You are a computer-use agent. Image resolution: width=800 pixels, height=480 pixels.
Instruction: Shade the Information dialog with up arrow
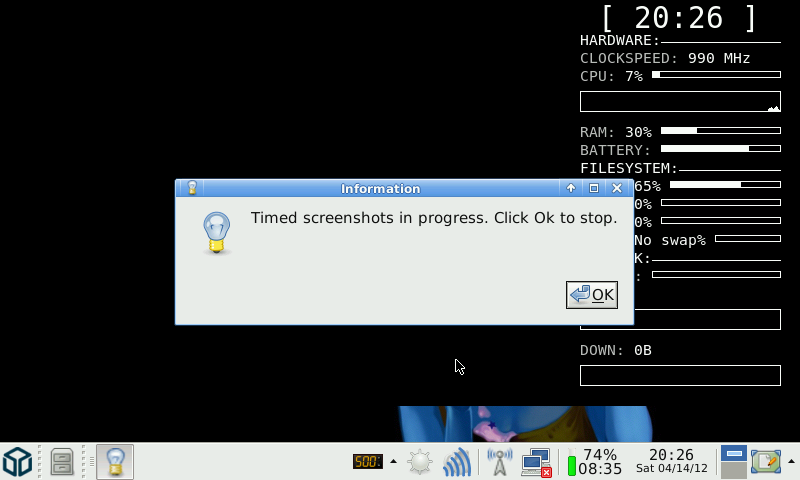[x=571, y=188]
